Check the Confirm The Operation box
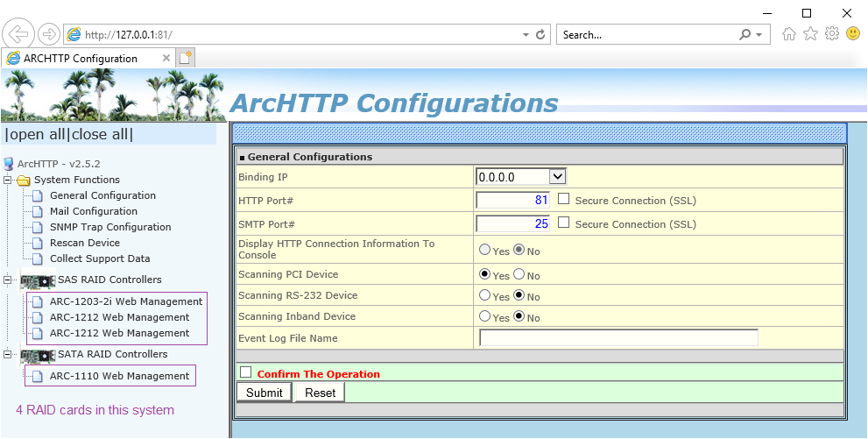868x439 pixels. point(246,372)
